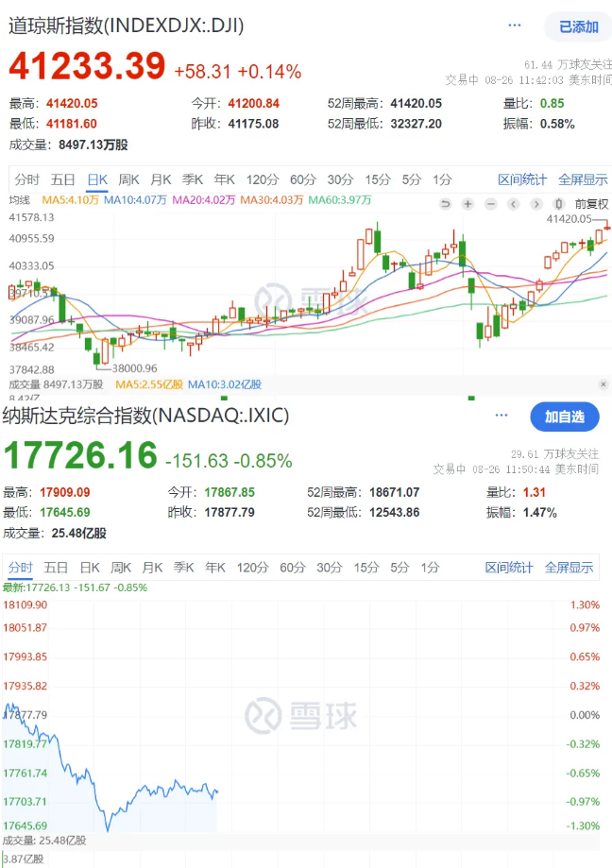Viewport: 612px width, 868px height.
Task: Select the 120分 tab in NASDAQ chart
Action: point(253,568)
